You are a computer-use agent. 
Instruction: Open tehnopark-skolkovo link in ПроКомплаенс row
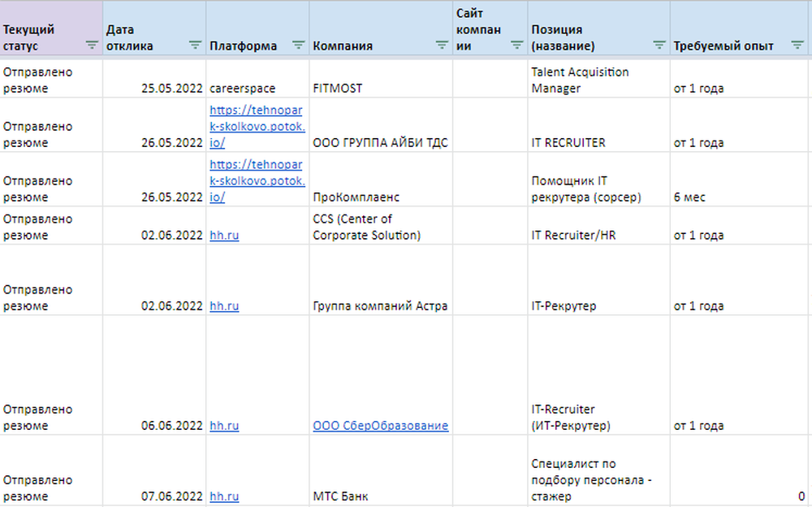[257, 180]
